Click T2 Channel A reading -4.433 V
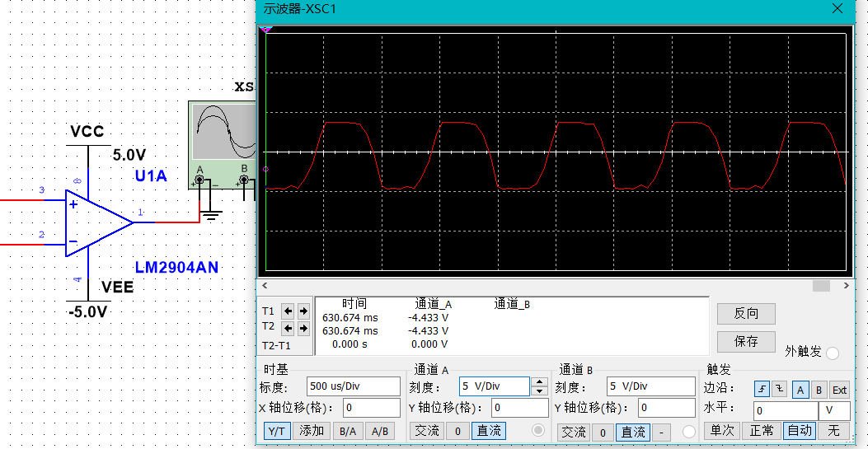Viewport: 868px width, 449px height. (x=428, y=330)
